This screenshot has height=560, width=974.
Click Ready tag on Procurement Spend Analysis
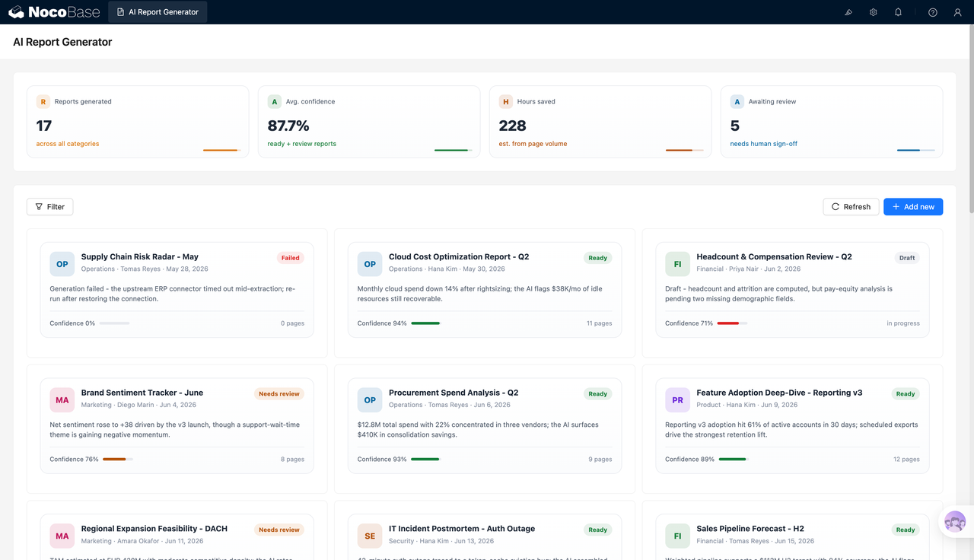pyautogui.click(x=598, y=394)
